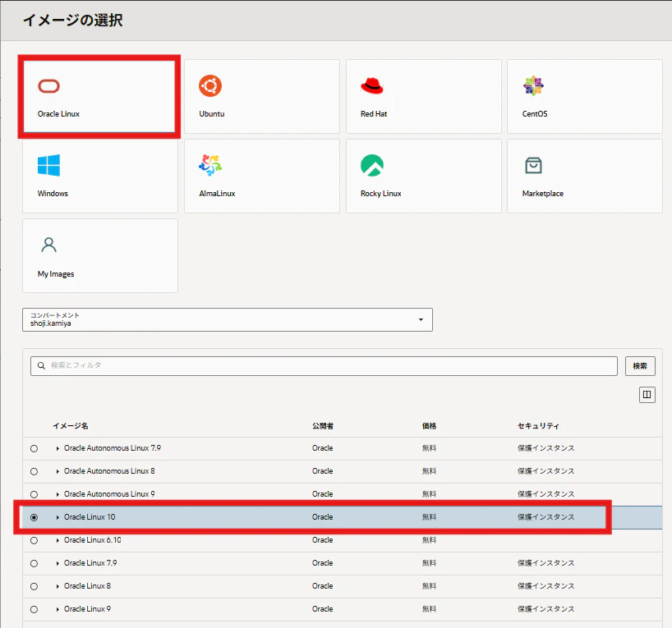Click 保護インスタンス in Oracle Linux 7.9 row
Image resolution: width=672 pixels, height=628 pixels.
pos(546,563)
